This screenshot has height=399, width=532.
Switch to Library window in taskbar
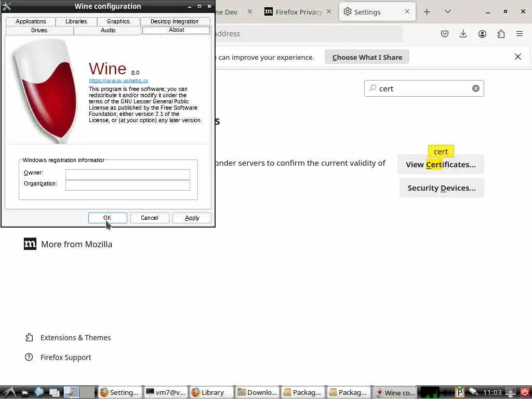click(x=212, y=393)
